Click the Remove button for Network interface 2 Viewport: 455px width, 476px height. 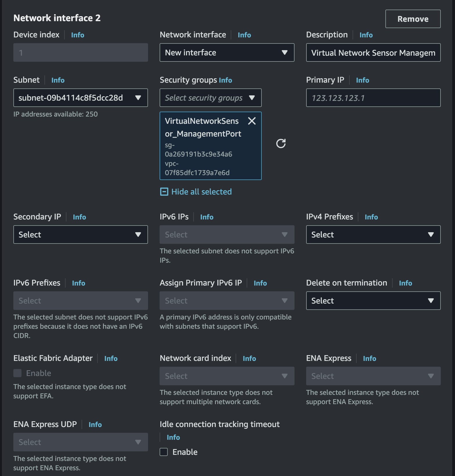click(413, 19)
